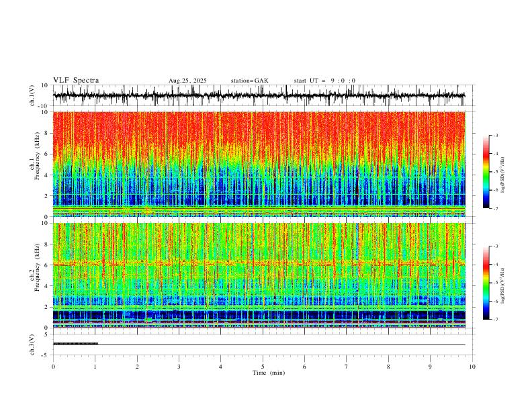The image size is (532, 411).
Task: Click the '-7' value on ch.2 color bar
Action: 496,320
